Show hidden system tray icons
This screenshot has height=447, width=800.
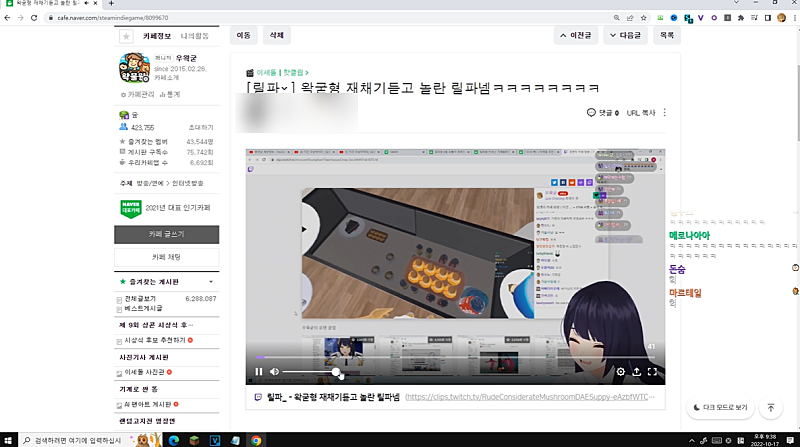tap(692, 440)
